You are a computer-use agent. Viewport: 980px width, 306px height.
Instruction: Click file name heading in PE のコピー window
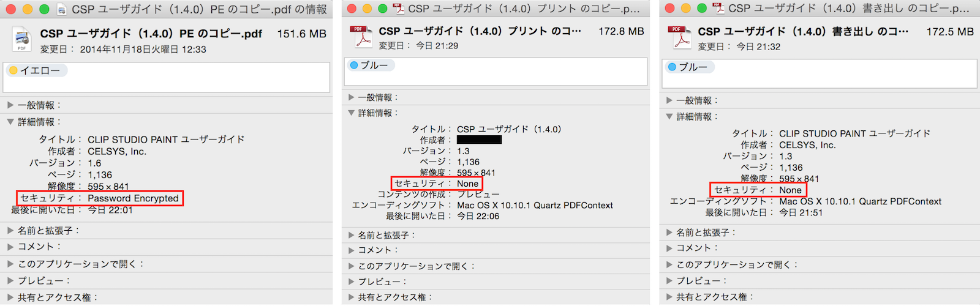[151, 34]
